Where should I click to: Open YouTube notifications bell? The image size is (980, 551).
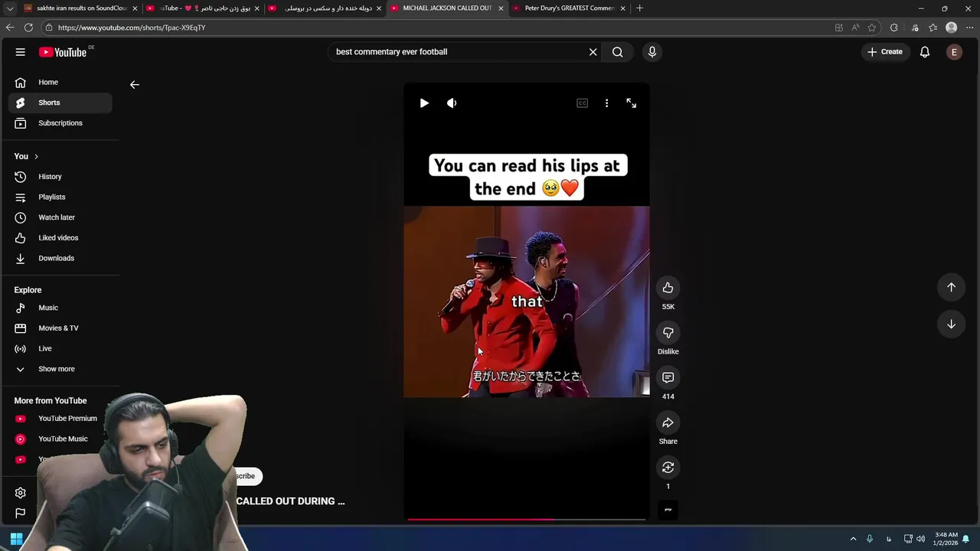click(925, 52)
